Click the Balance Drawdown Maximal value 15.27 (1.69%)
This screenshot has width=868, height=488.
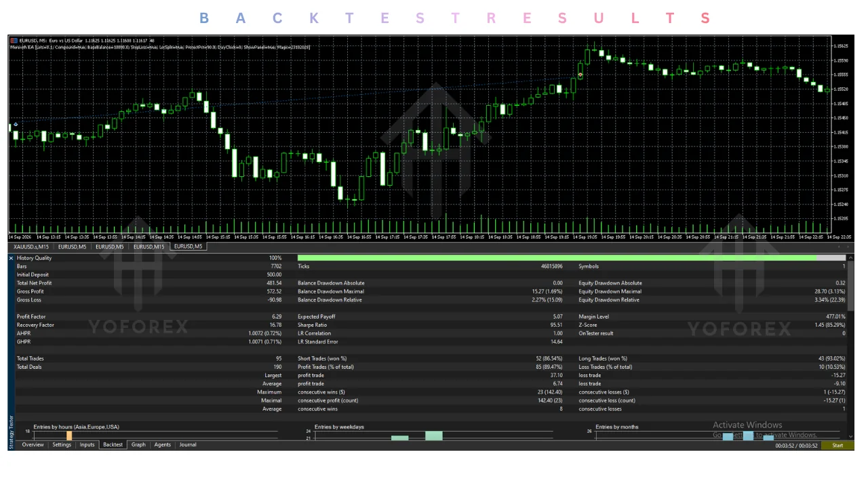[547, 291]
